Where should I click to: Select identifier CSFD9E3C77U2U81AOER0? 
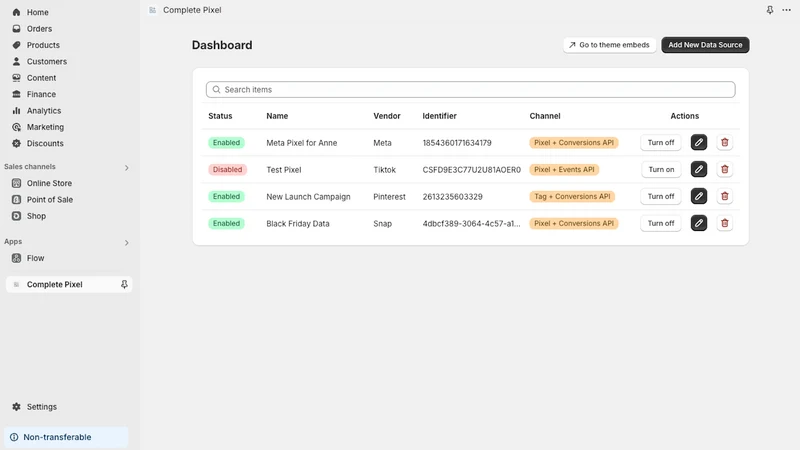click(471, 170)
